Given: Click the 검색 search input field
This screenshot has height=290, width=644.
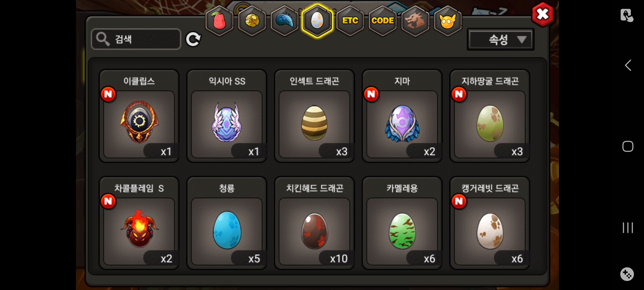Looking at the screenshot, I should click(136, 39).
